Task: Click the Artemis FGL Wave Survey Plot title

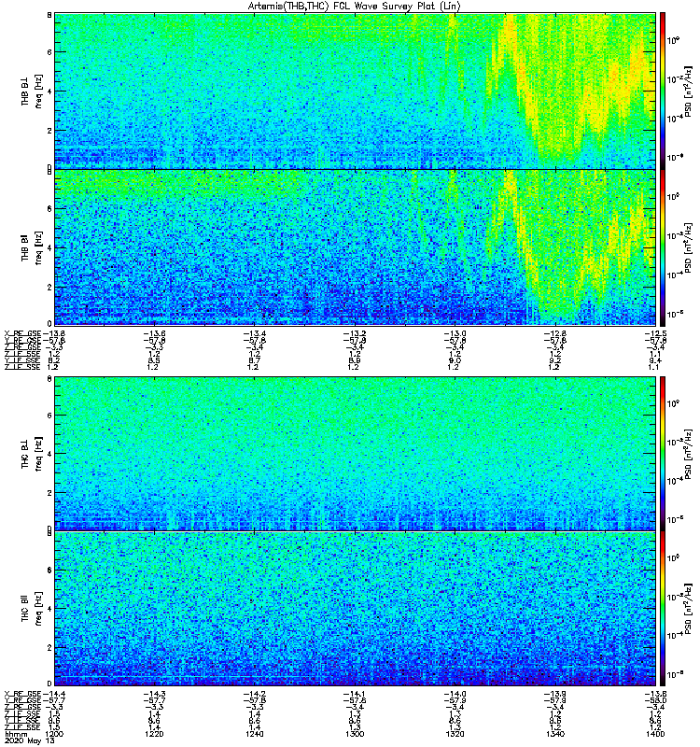Action: pos(355,7)
